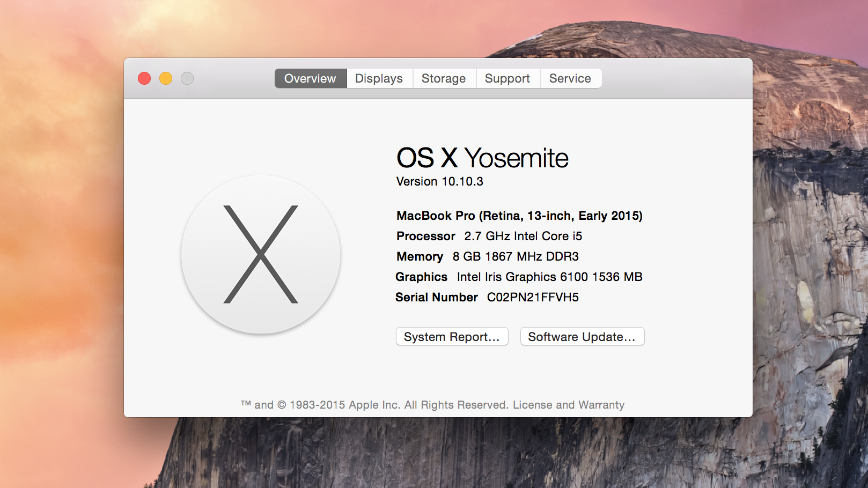Select the MacBook Pro model name line
Screen dimensions: 868x488
(519, 216)
